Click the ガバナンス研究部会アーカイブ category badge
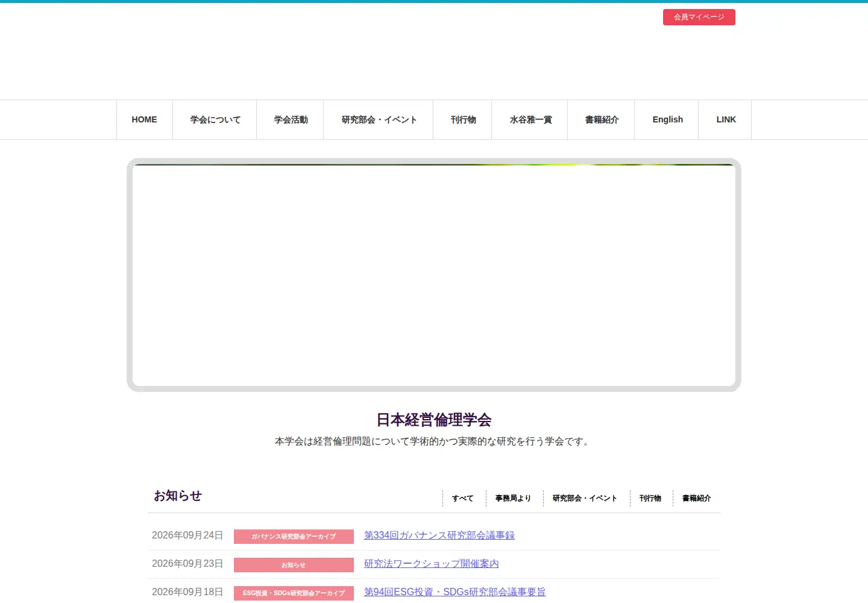 [x=294, y=536]
